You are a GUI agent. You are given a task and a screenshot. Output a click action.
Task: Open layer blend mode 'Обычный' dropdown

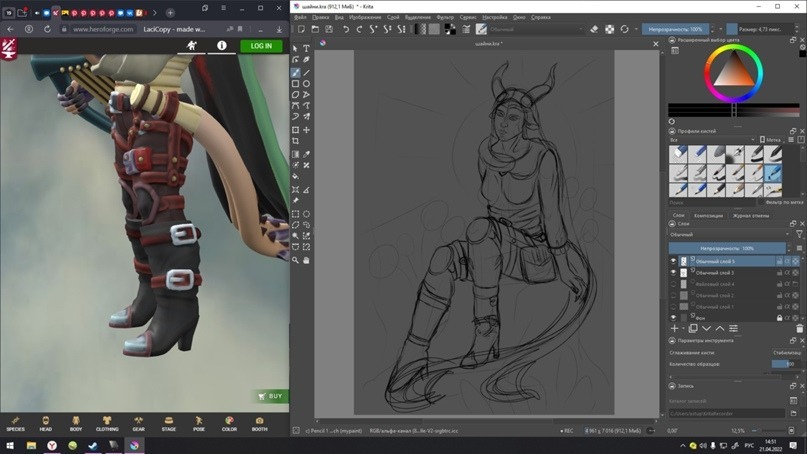point(729,235)
